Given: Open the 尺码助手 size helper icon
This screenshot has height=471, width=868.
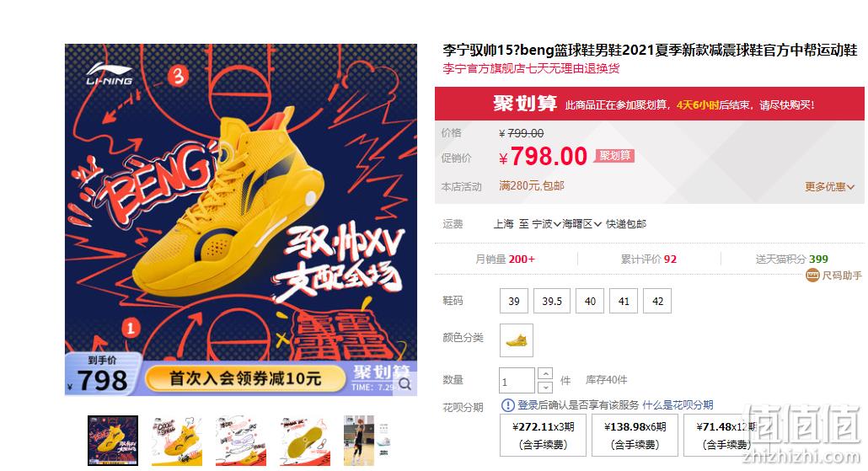Looking at the screenshot, I should (x=812, y=275).
